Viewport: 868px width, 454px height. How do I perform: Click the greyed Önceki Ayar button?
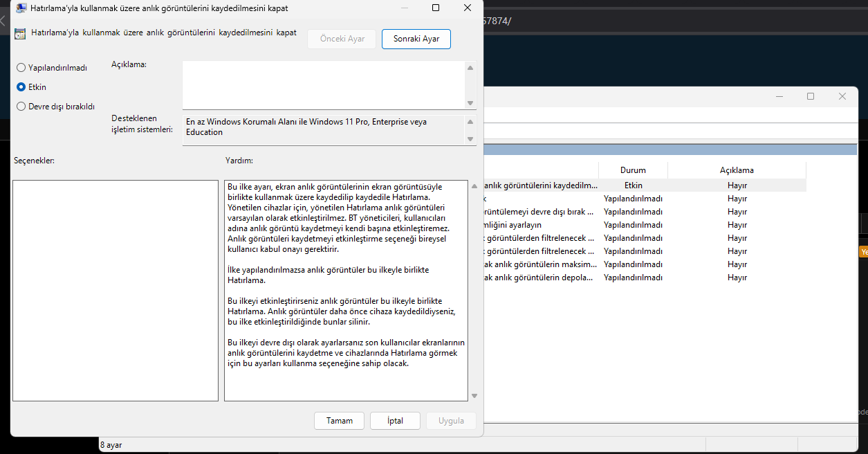click(x=342, y=39)
